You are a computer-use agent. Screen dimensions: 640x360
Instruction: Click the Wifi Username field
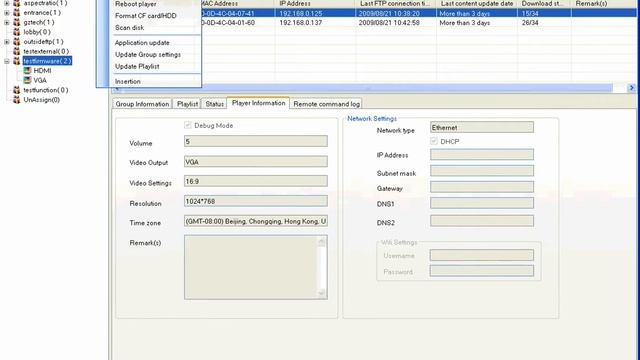[x=482, y=255]
